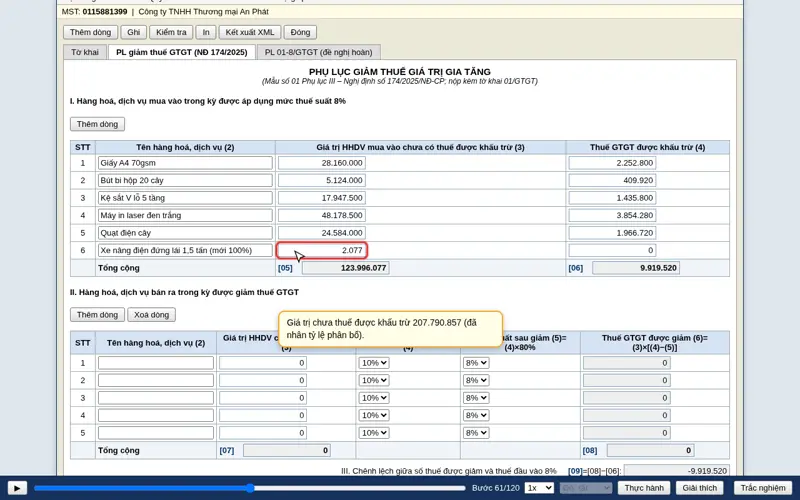Click Thêm dòng just above the section I table
The image size is (800, 500).
pyautogui.click(x=97, y=124)
